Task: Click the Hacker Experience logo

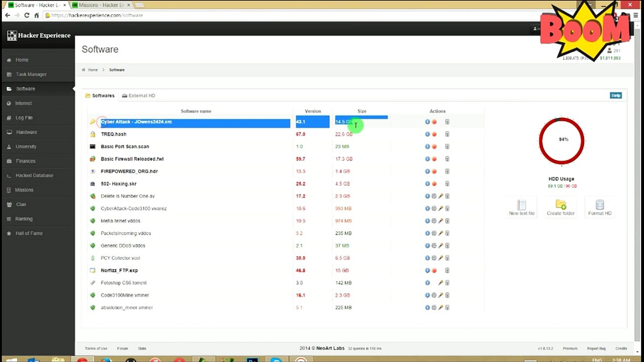Action: click(x=39, y=36)
